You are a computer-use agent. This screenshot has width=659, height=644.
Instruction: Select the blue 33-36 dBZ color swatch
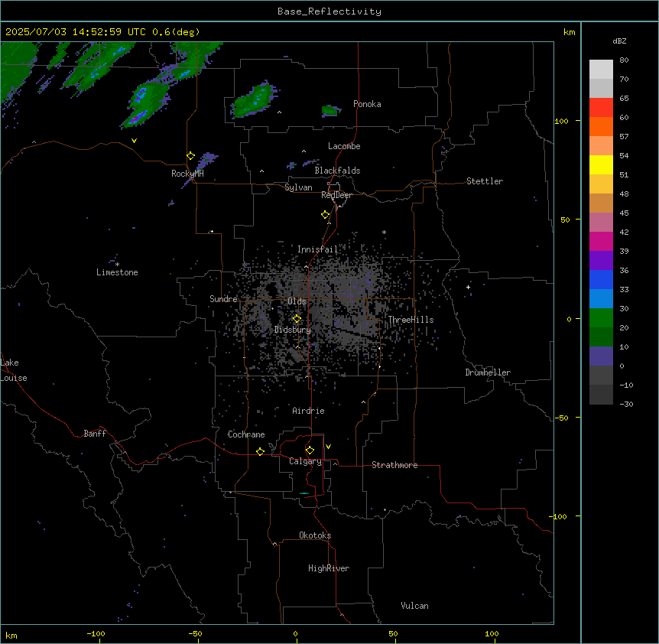[601, 279]
